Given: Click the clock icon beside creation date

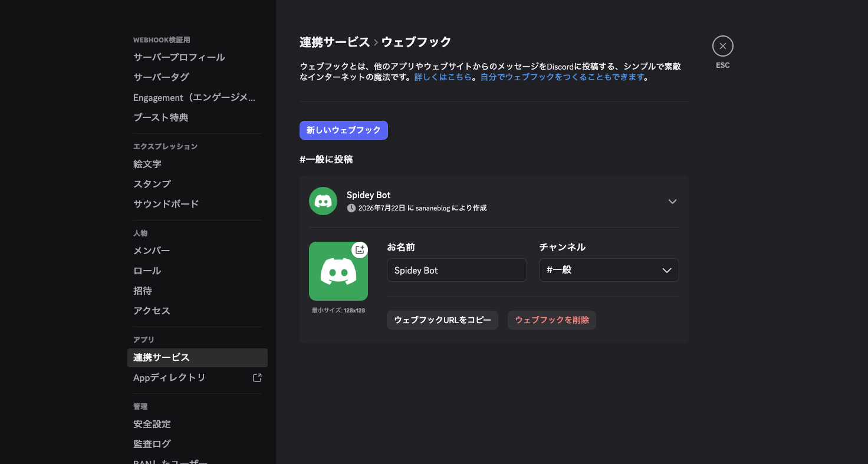Looking at the screenshot, I should 351,208.
